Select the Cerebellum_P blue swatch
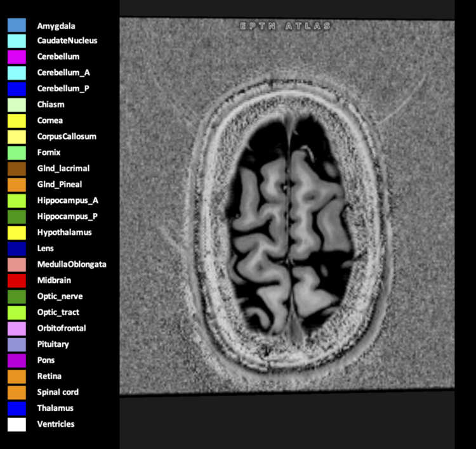 pos(17,89)
